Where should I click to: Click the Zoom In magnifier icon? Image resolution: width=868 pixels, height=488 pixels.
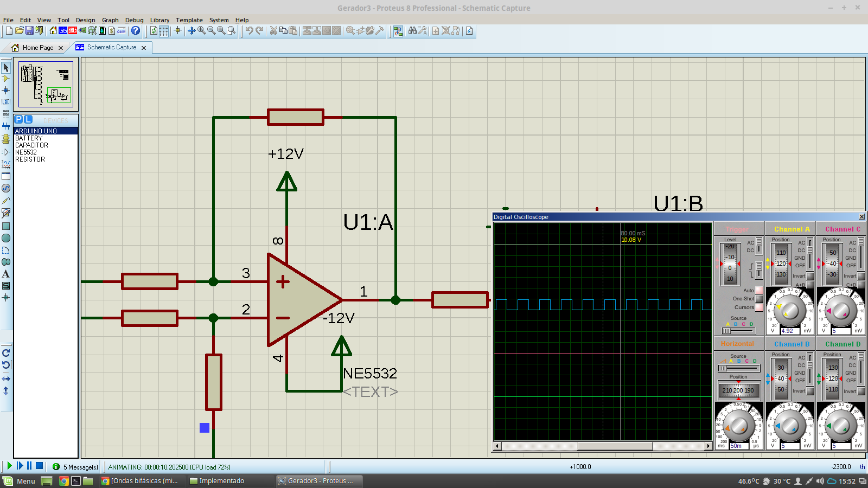[x=201, y=31]
